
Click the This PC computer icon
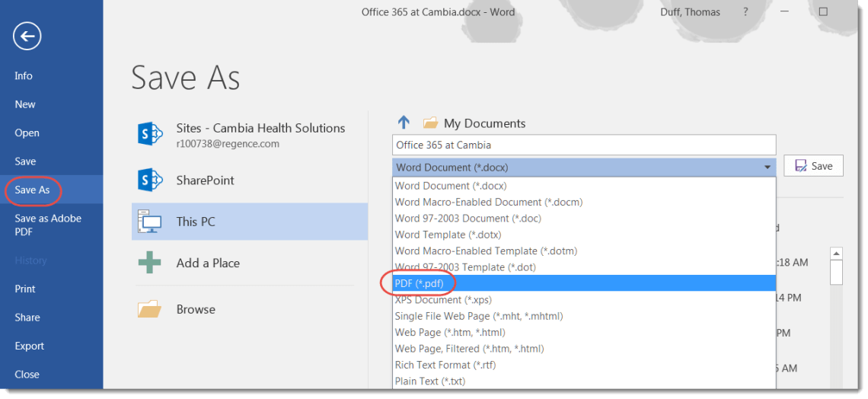[x=150, y=222]
